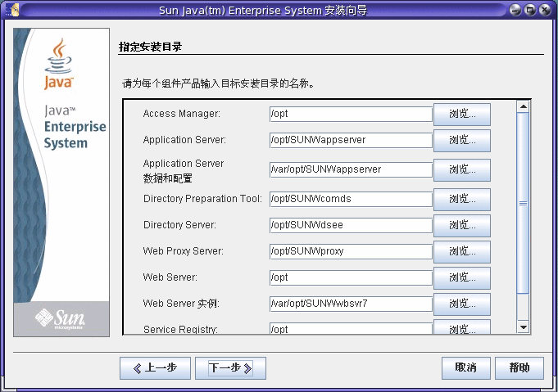This screenshot has height=392, width=558.
Task: Click the Web Proxy Server label
Action: tap(184, 251)
